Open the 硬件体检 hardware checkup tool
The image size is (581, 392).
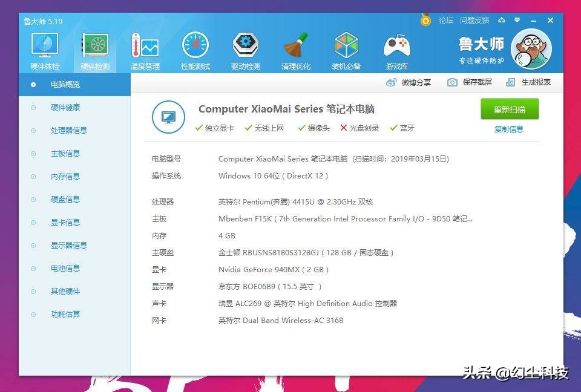pyautogui.click(x=44, y=48)
